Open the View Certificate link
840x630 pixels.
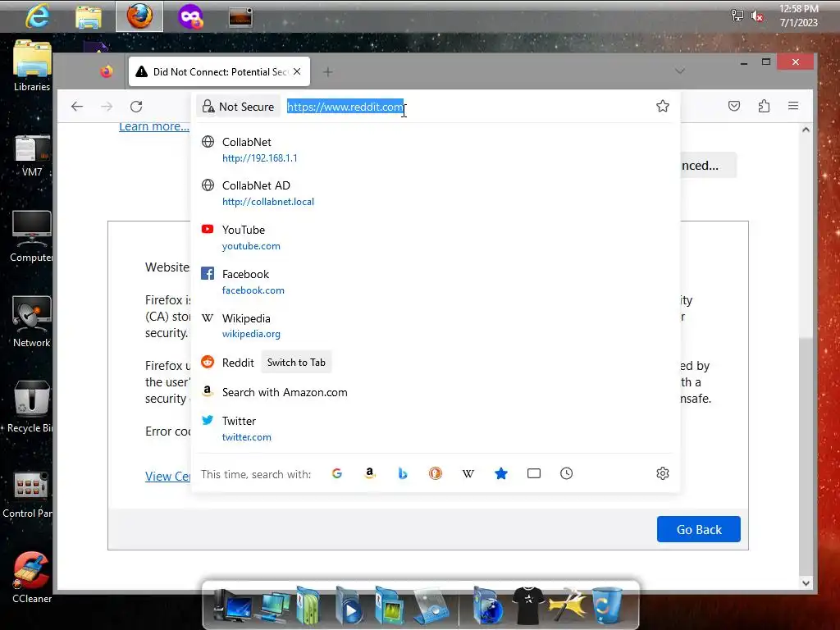click(x=167, y=477)
